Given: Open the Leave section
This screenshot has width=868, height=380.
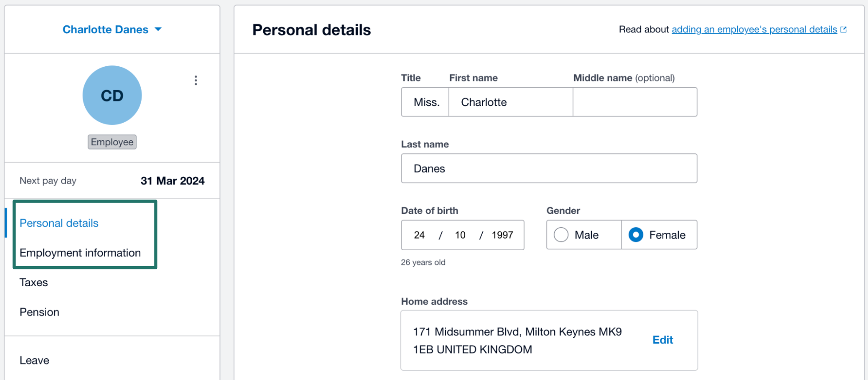Looking at the screenshot, I should (x=34, y=360).
